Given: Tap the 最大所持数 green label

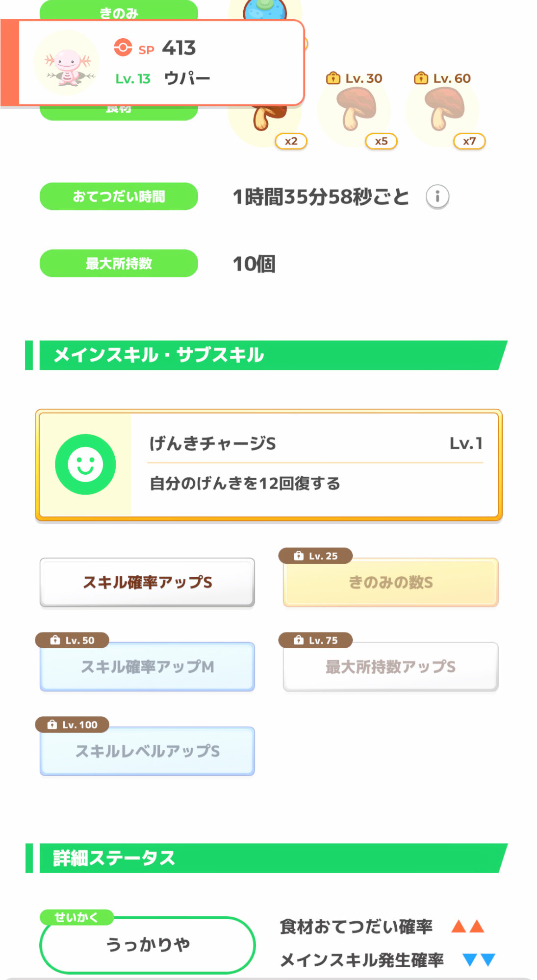Looking at the screenshot, I should coord(119,263).
